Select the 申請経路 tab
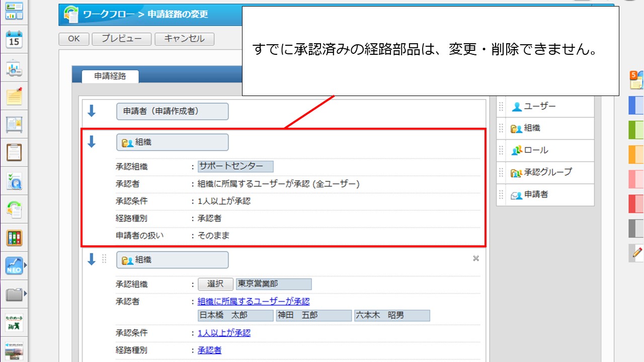This screenshot has width=644, height=362. pyautogui.click(x=110, y=76)
